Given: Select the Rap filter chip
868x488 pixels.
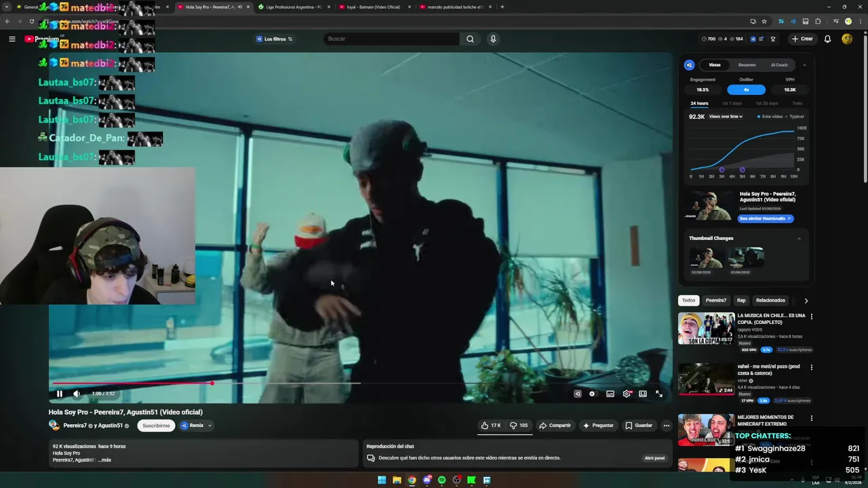Looking at the screenshot, I should pos(741,300).
